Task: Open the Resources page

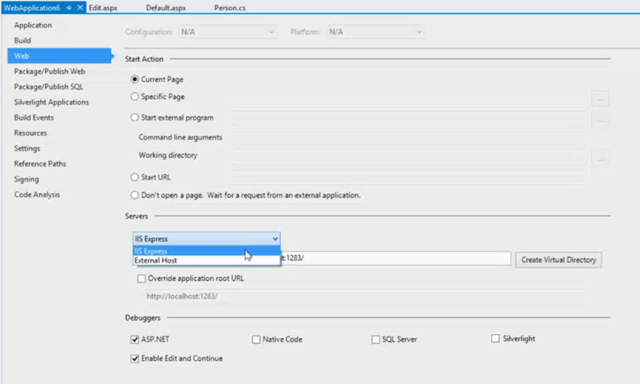Action: click(x=30, y=133)
